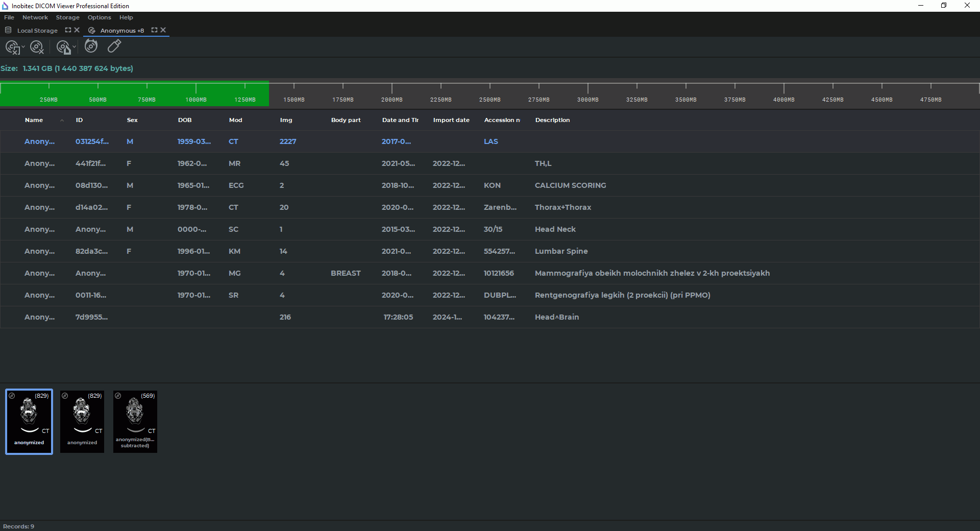Select the CALCIUM SCORING study row
The width and height of the screenshot is (980, 531).
(x=570, y=185)
